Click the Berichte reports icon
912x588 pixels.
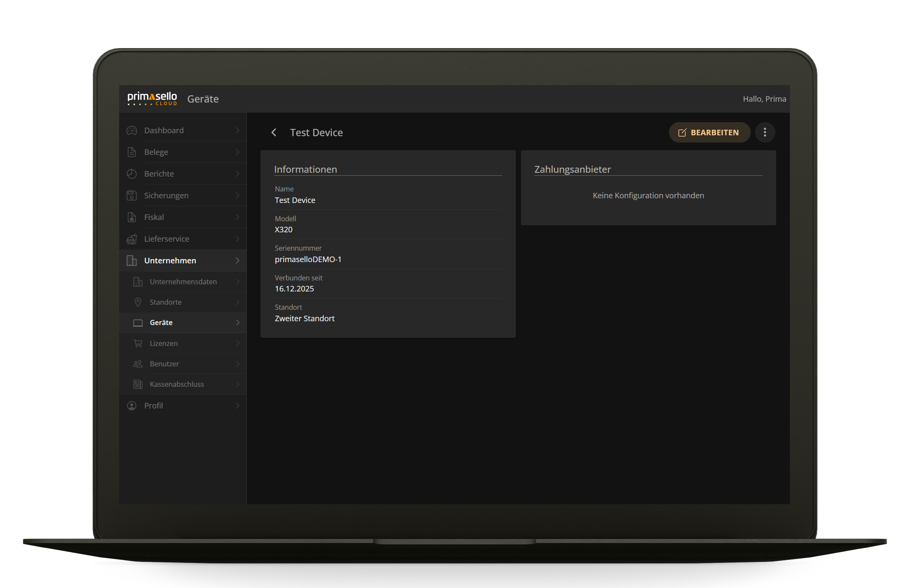tap(132, 174)
